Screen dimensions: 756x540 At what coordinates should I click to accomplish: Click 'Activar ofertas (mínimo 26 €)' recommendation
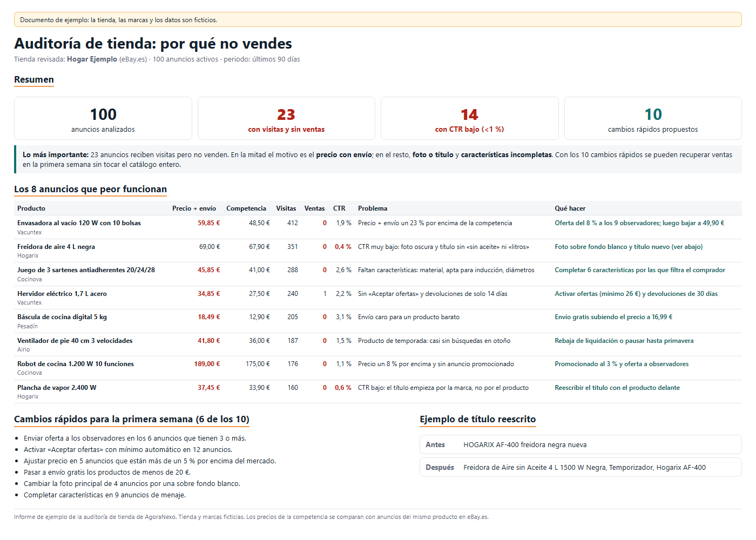[636, 294]
